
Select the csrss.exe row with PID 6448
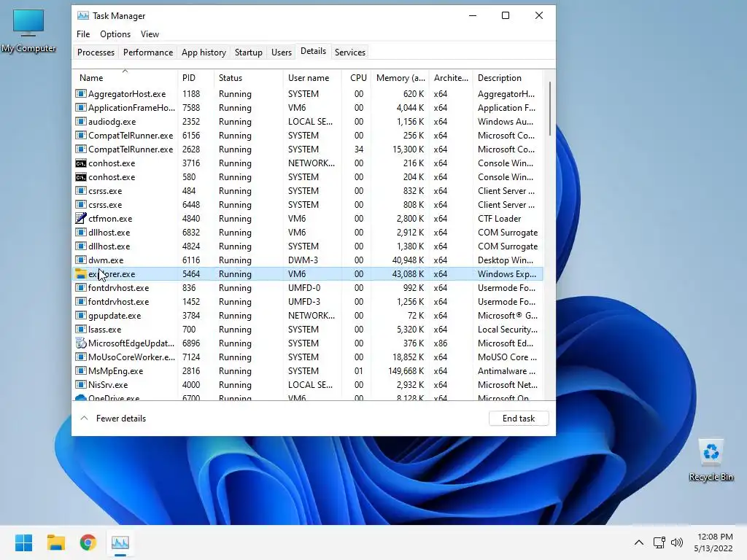tap(308, 205)
